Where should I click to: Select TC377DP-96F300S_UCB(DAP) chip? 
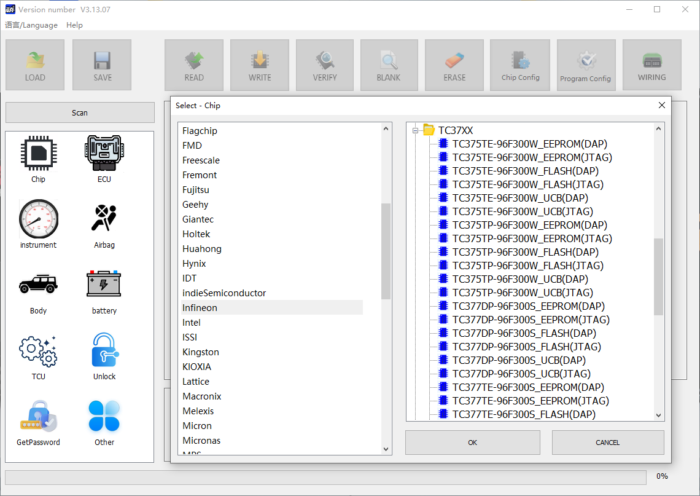pos(519,360)
